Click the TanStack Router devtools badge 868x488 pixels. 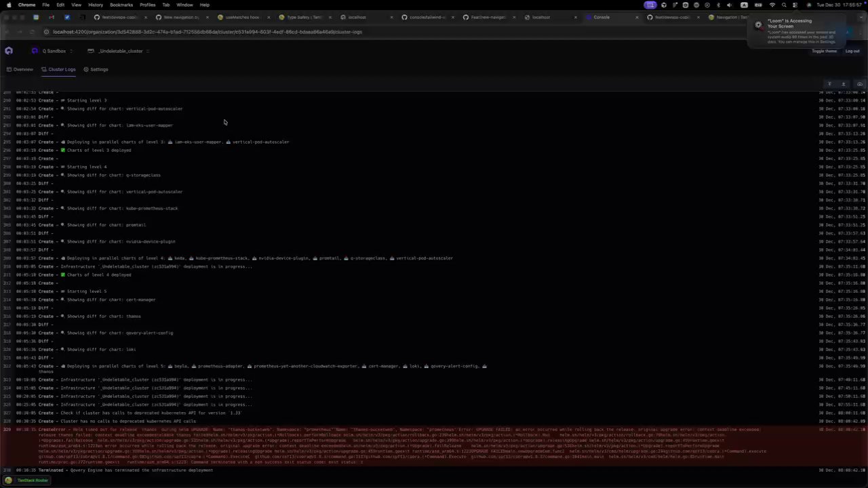point(28,480)
